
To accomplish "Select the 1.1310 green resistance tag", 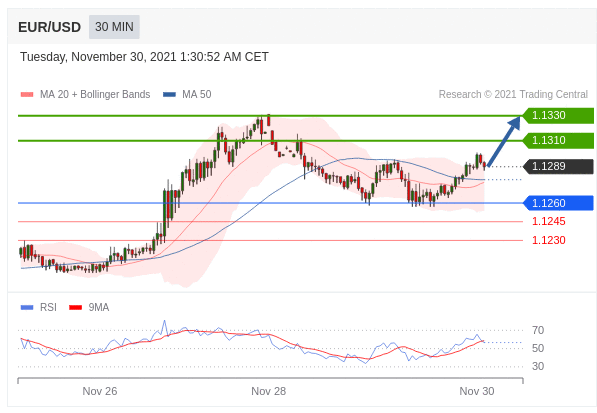I will tap(558, 140).
